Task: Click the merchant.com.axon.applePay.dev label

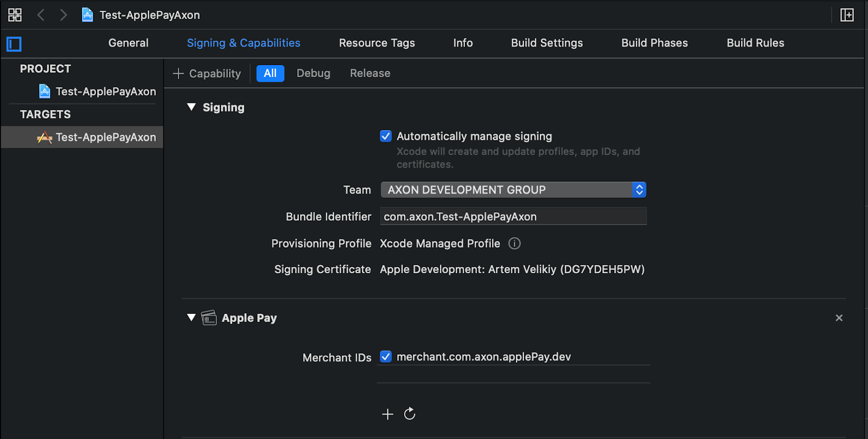Action: pos(483,357)
